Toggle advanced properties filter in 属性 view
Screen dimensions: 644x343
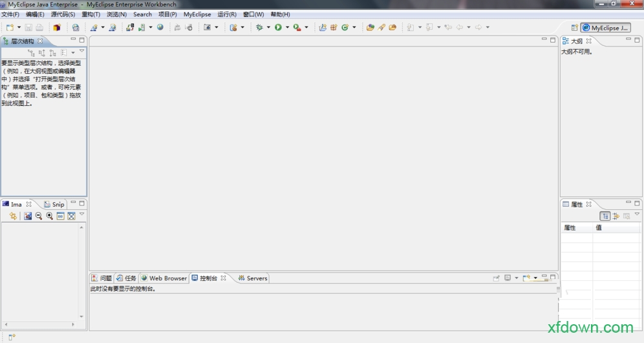pos(616,216)
